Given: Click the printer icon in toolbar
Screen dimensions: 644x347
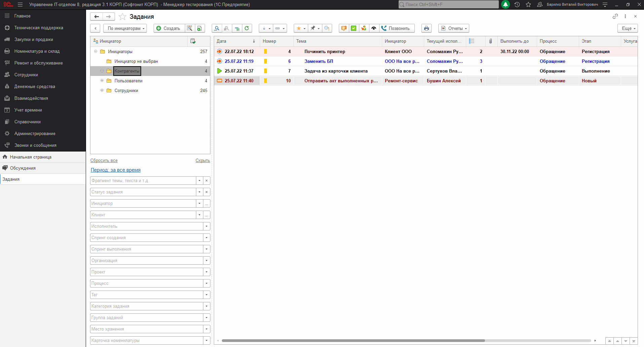Looking at the screenshot, I should coord(426,28).
